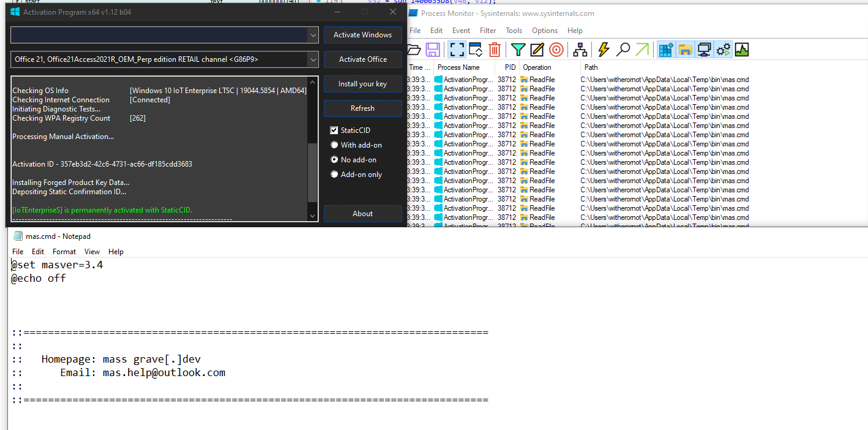Image resolution: width=868 pixels, height=430 pixels.
Task: Click the magnifier Find icon in Process Monitor
Action: 623,50
